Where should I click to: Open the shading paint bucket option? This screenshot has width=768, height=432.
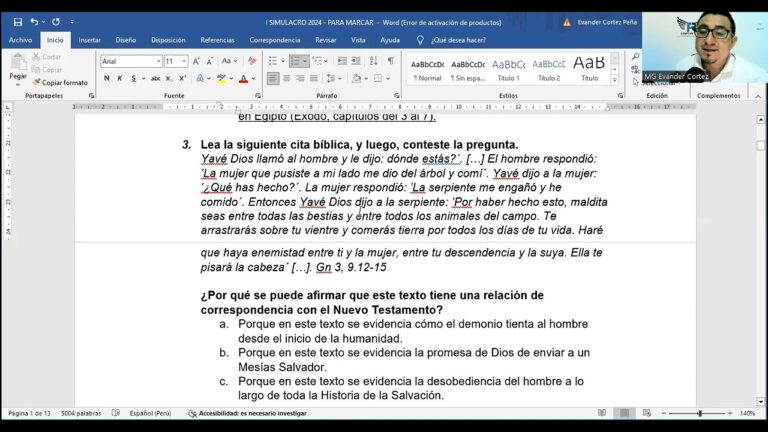(357, 78)
